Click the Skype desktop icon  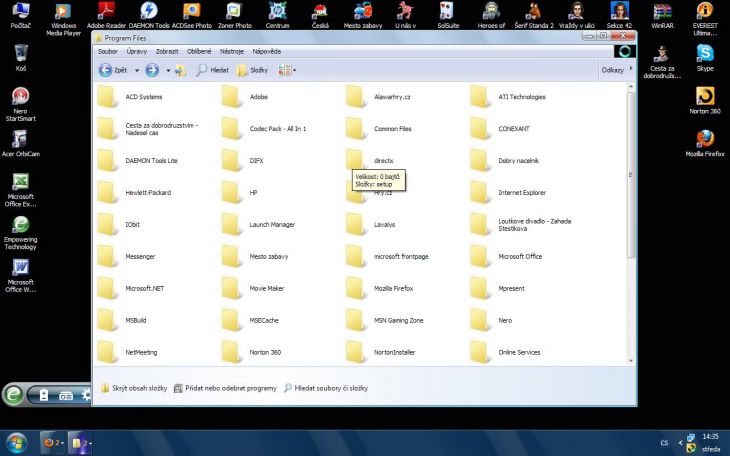click(x=705, y=58)
